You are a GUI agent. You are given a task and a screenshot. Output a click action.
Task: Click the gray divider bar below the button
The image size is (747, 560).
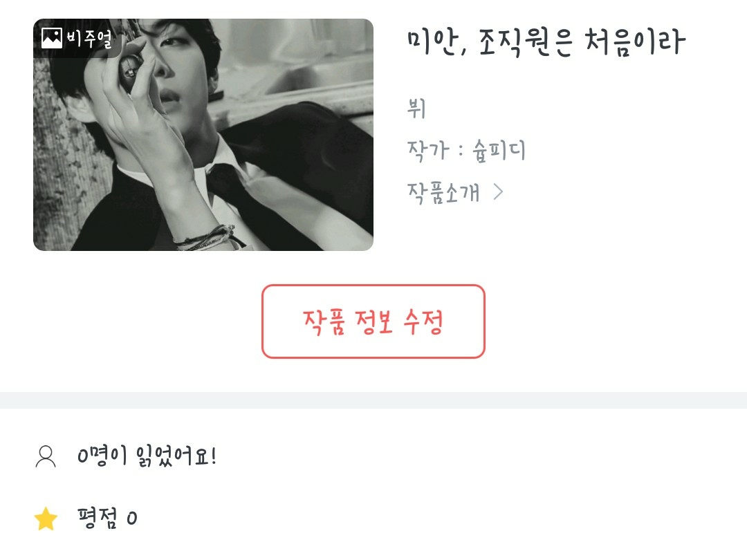pos(373,400)
